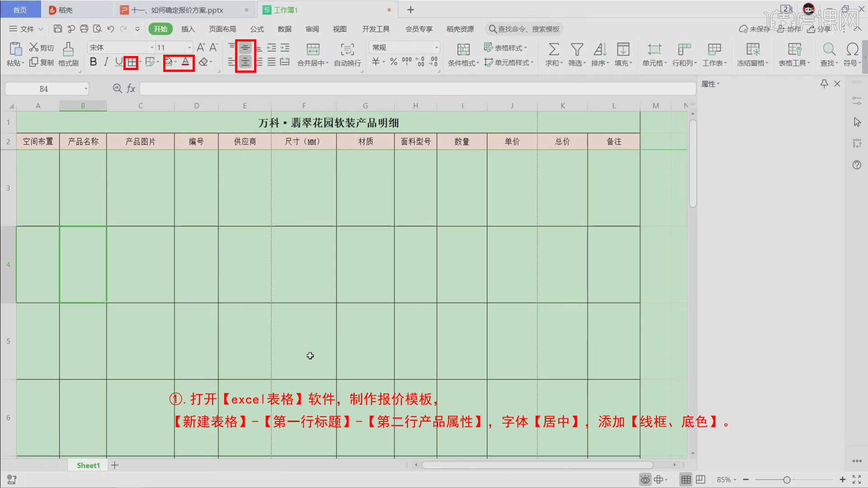
Task: Open the File (文件) menu
Action: click(26, 29)
